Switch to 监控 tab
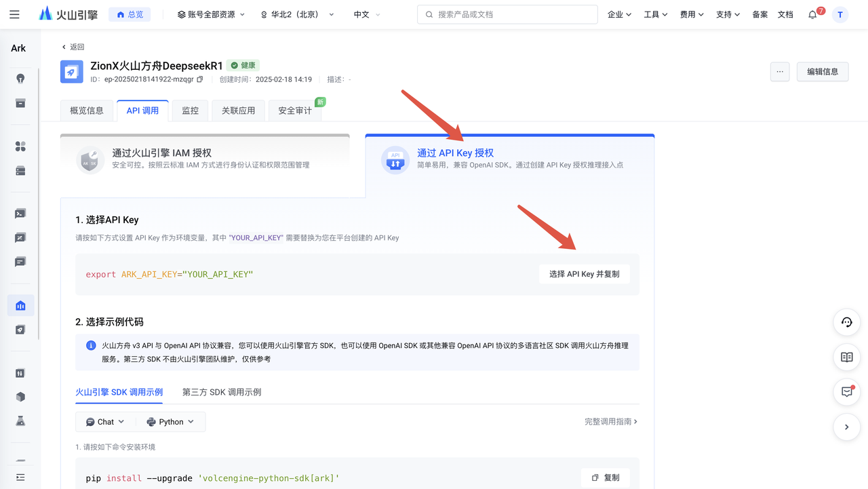This screenshot has height=489, width=868. click(x=190, y=111)
